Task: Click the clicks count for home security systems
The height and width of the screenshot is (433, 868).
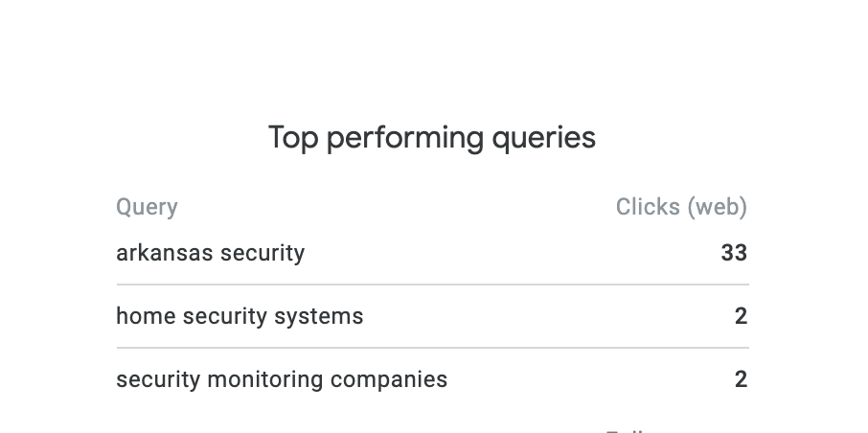Action: pyautogui.click(x=741, y=316)
